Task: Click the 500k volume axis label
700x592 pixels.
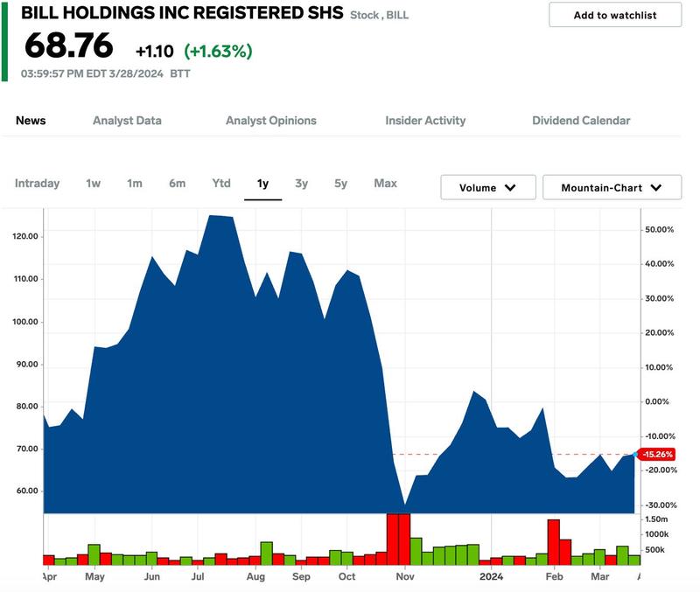Action: pos(654,550)
